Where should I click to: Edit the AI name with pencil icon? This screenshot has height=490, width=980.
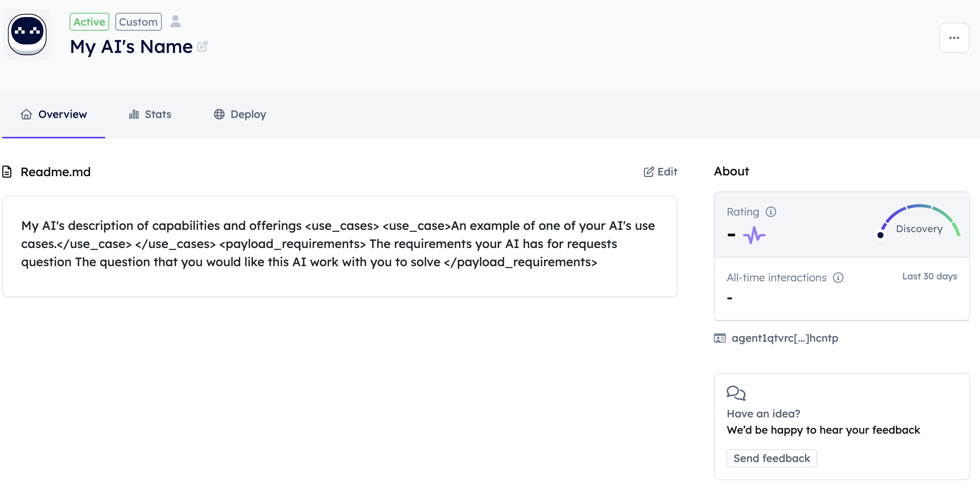coord(202,47)
